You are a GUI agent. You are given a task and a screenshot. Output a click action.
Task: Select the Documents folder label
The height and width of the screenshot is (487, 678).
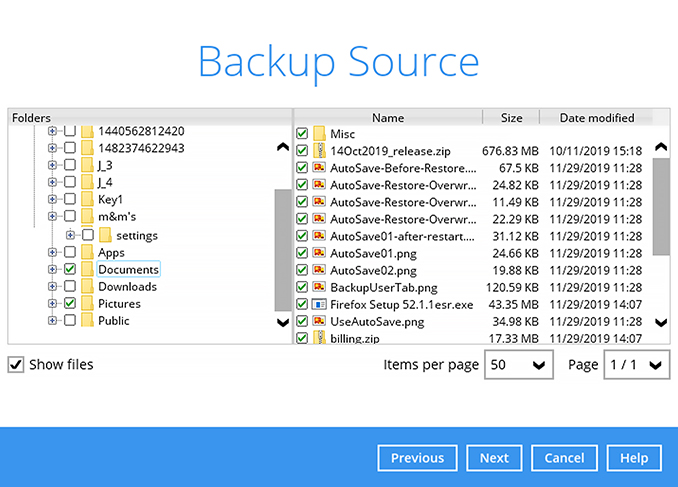pos(128,269)
